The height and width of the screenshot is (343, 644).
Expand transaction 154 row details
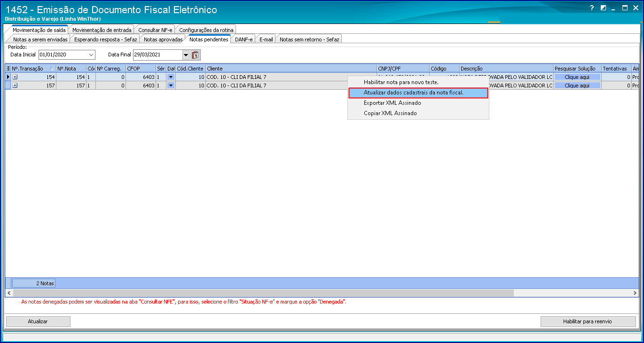coord(15,77)
